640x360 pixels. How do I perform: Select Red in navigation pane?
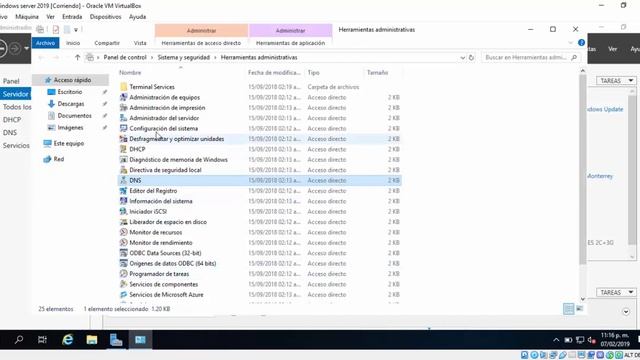pyautogui.click(x=59, y=159)
